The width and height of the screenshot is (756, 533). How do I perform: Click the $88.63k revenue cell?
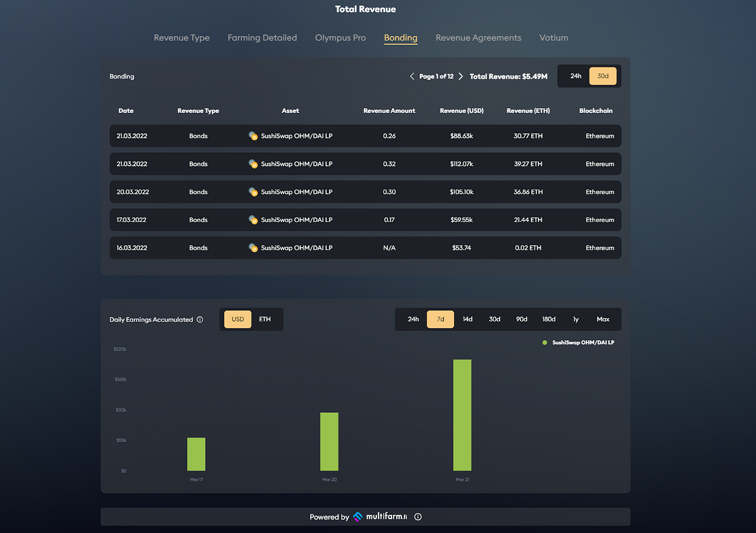coord(462,136)
